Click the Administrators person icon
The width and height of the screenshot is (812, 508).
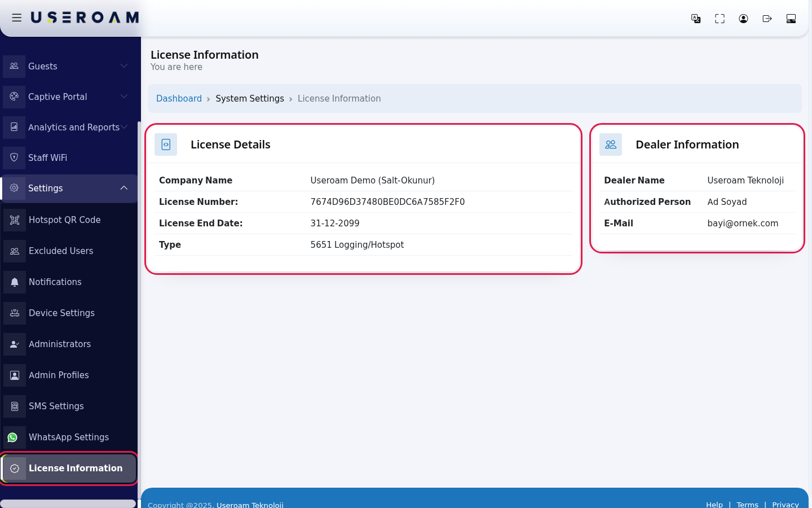[x=15, y=344]
